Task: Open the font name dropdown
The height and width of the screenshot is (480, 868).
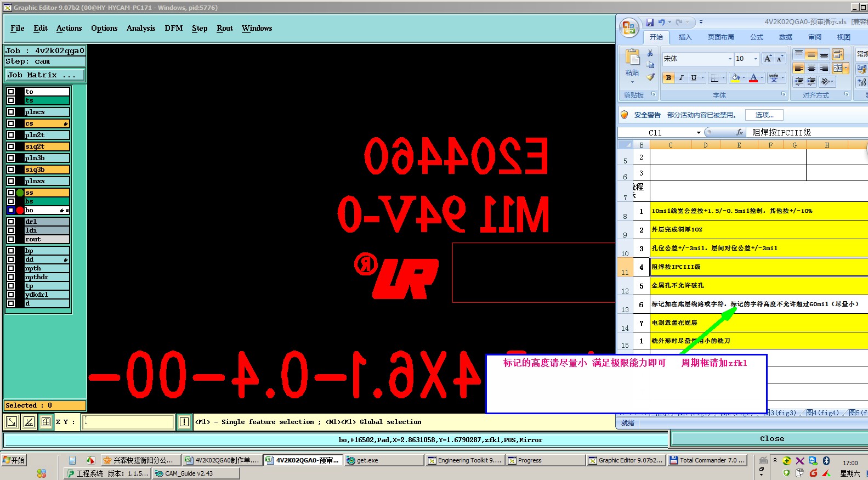Action: pos(730,59)
